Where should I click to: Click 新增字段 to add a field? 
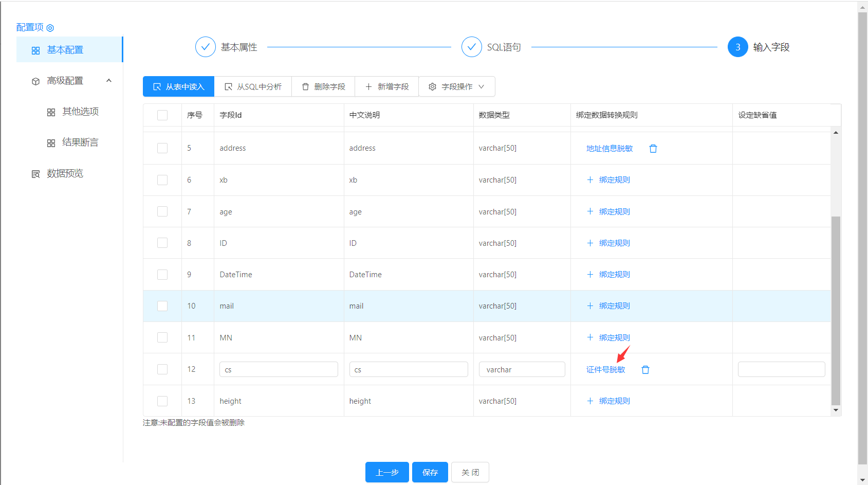coord(386,87)
